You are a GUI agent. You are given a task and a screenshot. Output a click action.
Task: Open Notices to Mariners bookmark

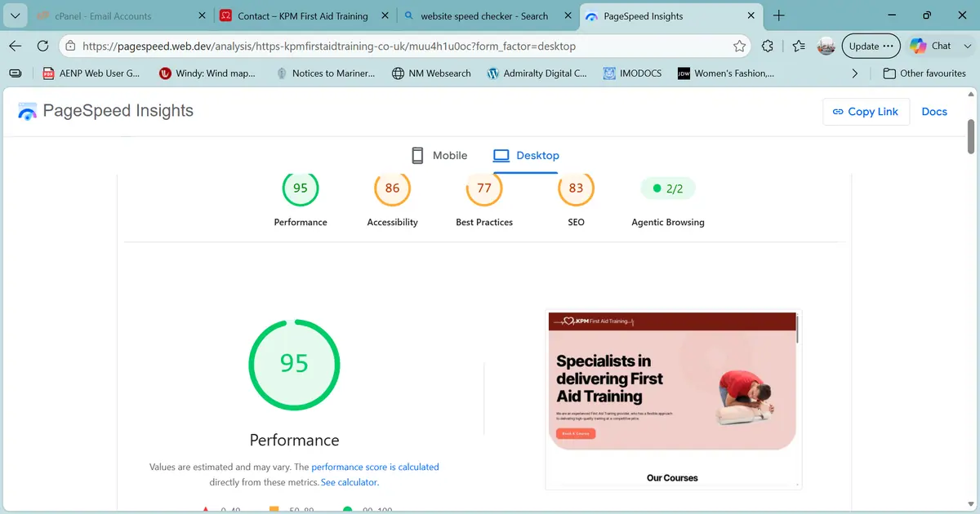[325, 73]
